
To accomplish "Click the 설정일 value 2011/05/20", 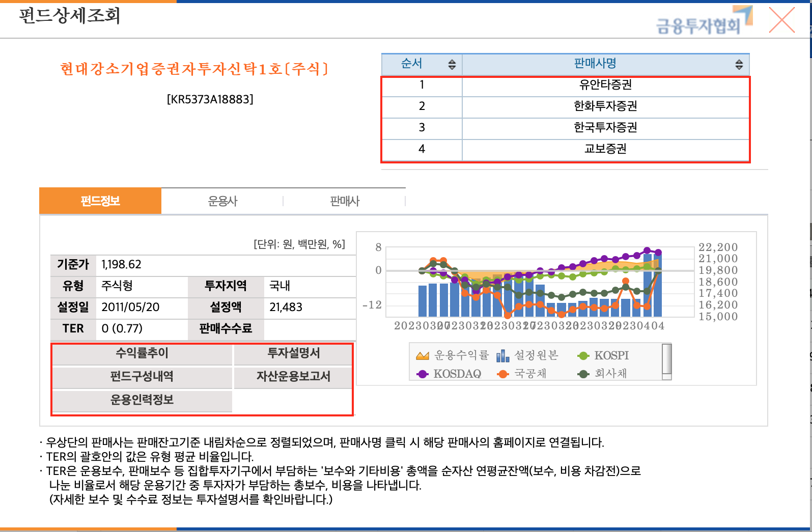I will [x=130, y=307].
